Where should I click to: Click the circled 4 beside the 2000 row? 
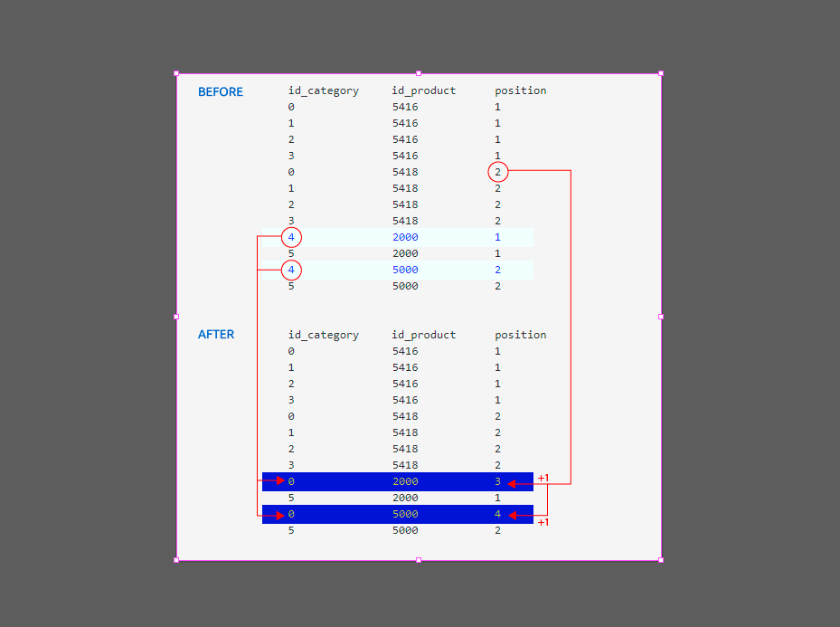tap(291, 237)
